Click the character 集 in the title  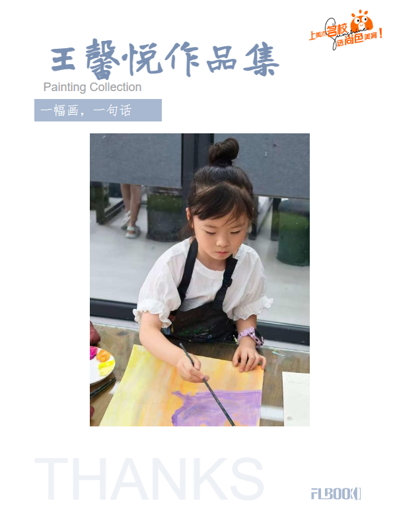point(262,60)
